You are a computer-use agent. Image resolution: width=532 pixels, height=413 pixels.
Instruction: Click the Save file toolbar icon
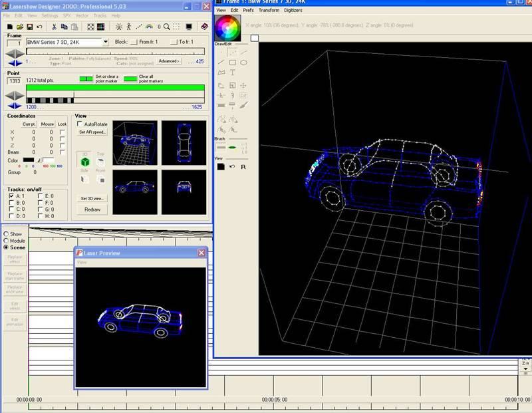(x=30, y=27)
